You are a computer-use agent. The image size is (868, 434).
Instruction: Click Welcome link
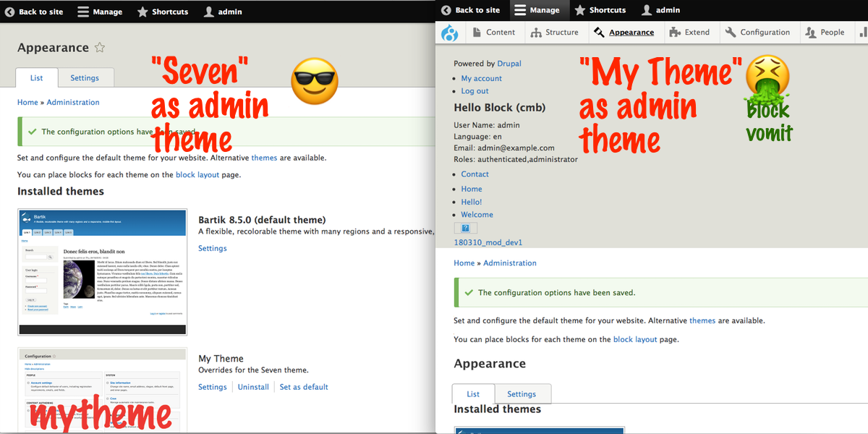[477, 215]
